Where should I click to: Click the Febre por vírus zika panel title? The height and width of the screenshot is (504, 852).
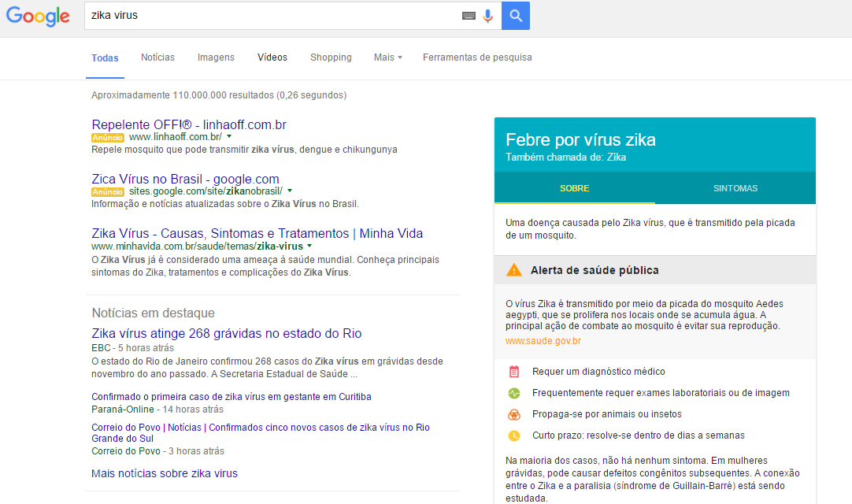point(580,139)
